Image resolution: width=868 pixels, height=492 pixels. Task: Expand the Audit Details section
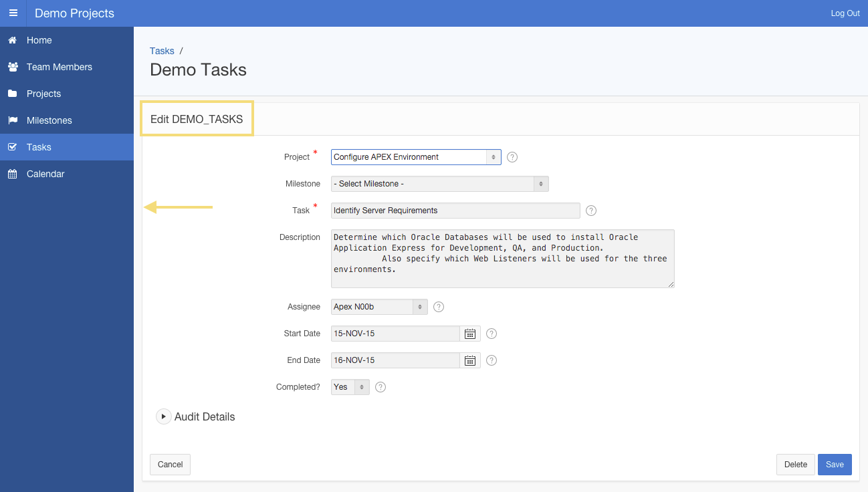click(x=164, y=416)
